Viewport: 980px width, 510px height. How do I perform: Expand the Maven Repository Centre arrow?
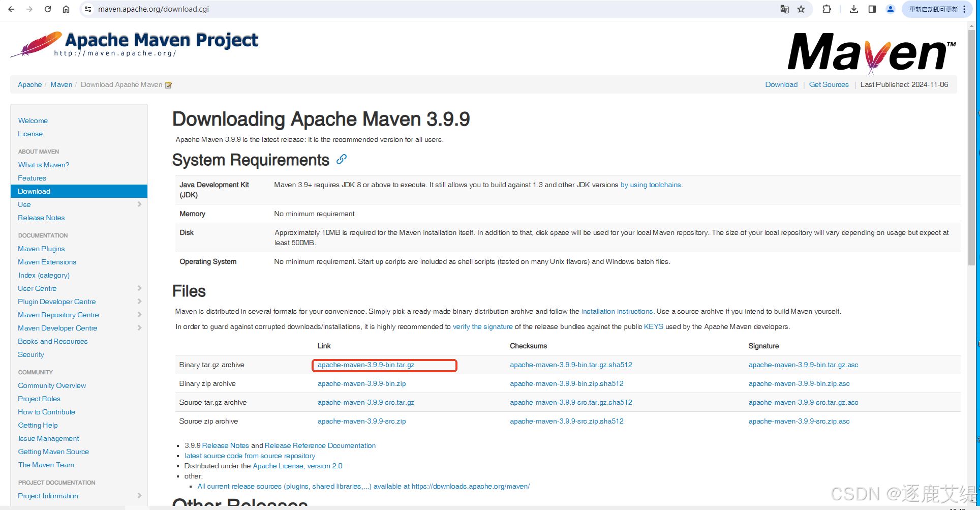pos(140,315)
